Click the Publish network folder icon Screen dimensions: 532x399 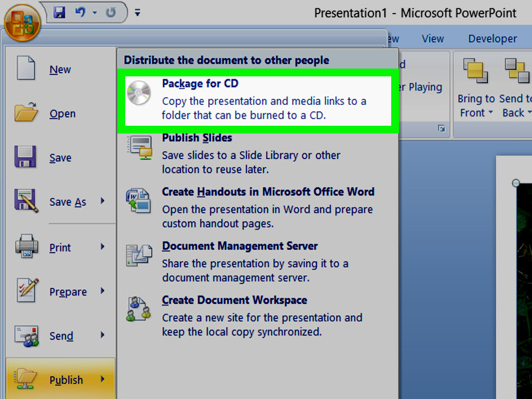click(25, 379)
